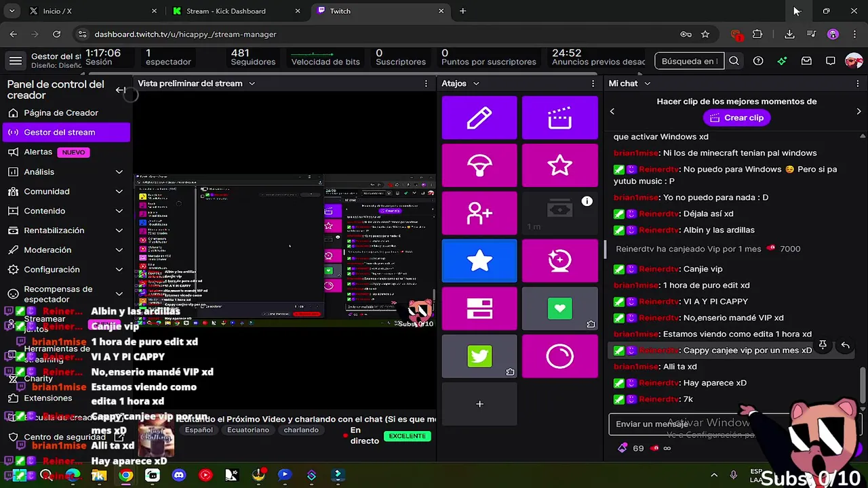Go to previous chat highlight card
The width and height of the screenshot is (868, 488).
612,111
